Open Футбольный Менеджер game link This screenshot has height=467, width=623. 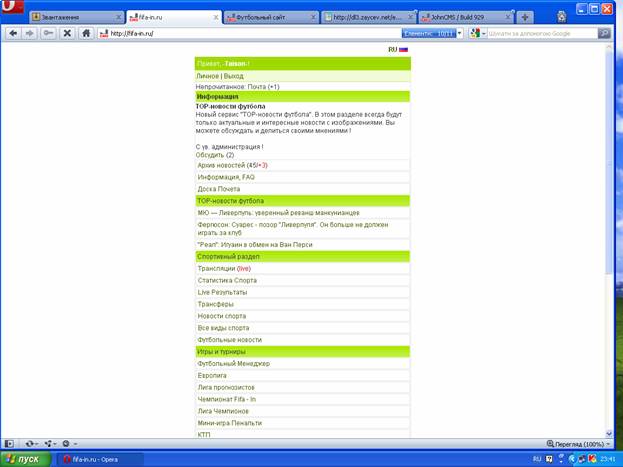click(234, 364)
